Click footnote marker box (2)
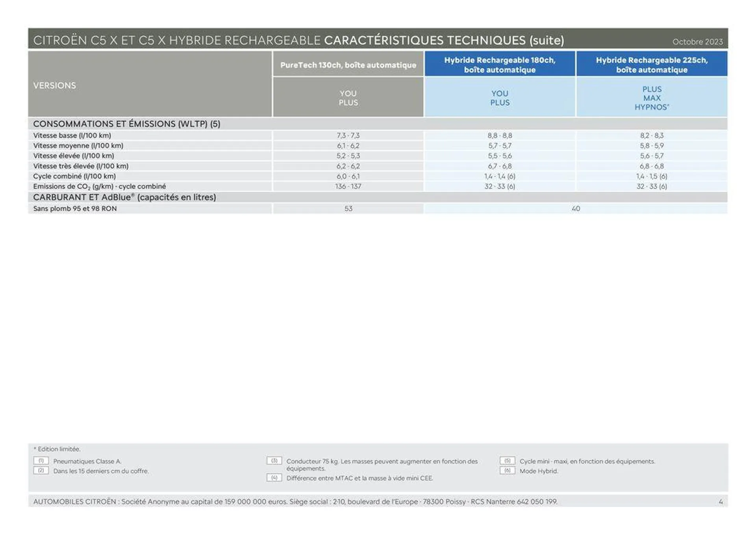This screenshot has width=756, height=535. coord(41,470)
